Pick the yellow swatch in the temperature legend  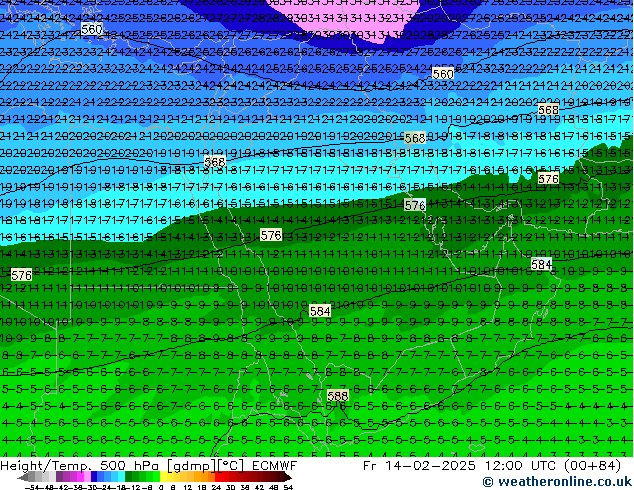(x=163, y=477)
